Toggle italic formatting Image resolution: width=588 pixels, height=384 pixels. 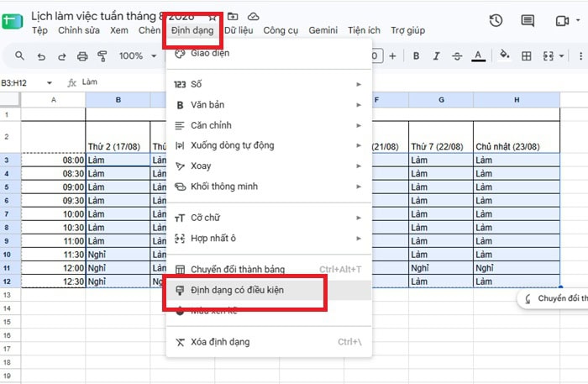[436, 55]
